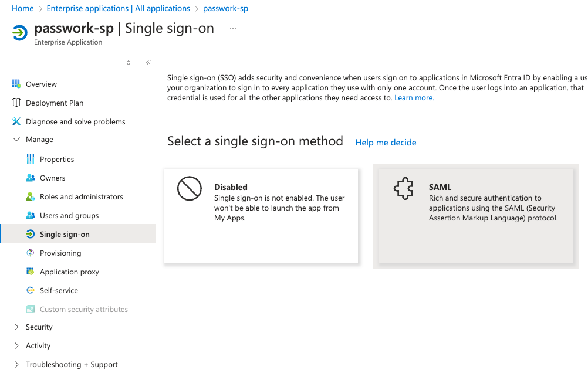Viewport: 588px width, 380px height.
Task: Expand the Security section
Action: [x=39, y=327]
